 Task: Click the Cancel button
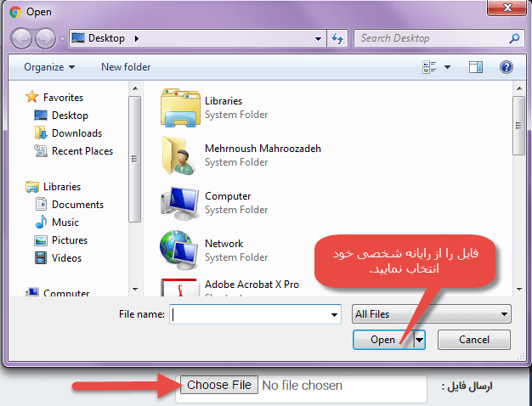(x=474, y=340)
